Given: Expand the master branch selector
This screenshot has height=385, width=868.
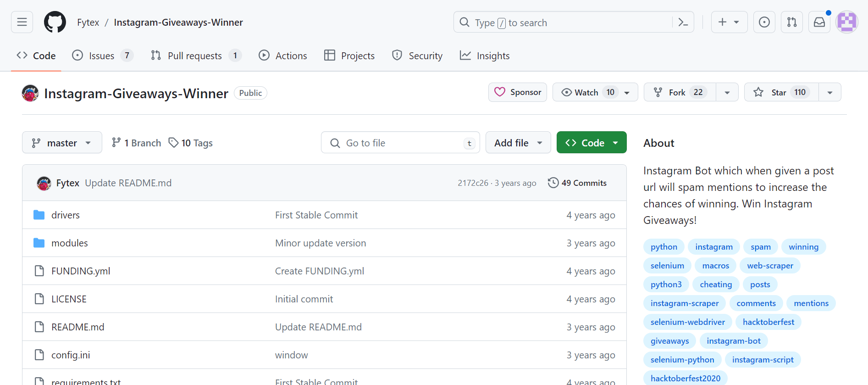Looking at the screenshot, I should 62,143.
